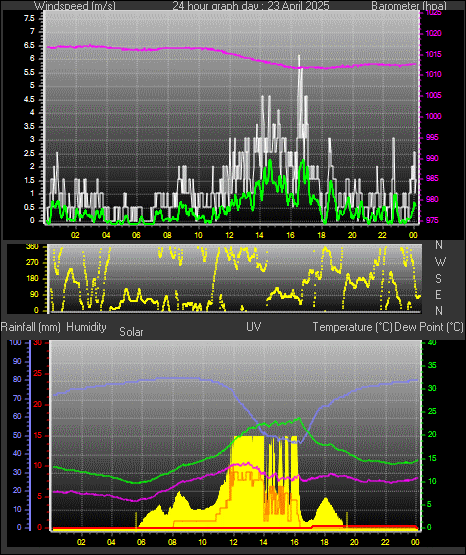Click the 'Barometer (hpa)' axis title
The width and height of the screenshot is (466, 555).
point(409,6)
